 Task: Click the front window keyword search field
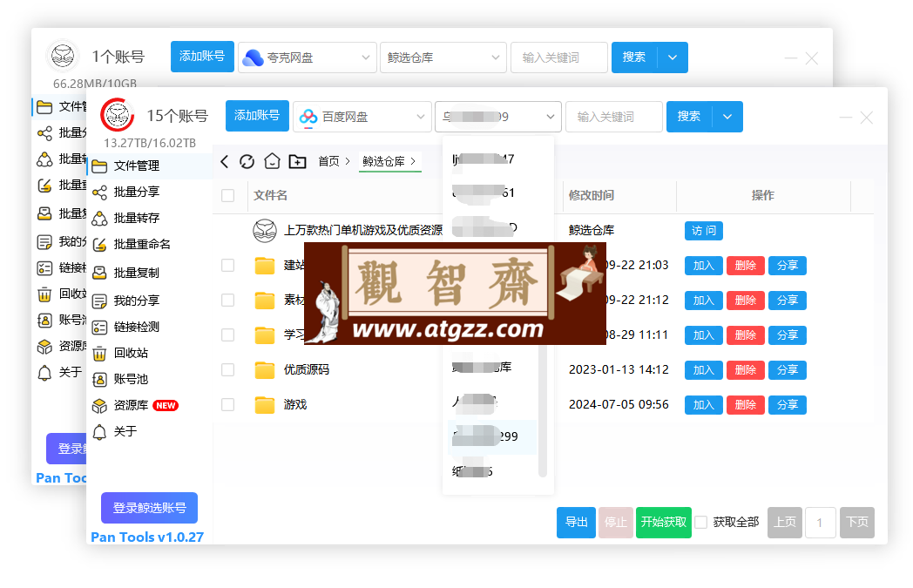click(x=613, y=117)
